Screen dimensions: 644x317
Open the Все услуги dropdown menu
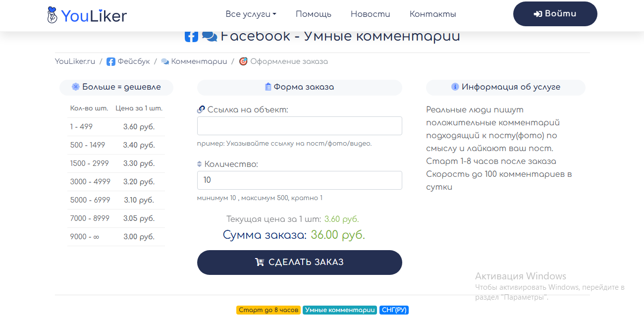pos(251,14)
